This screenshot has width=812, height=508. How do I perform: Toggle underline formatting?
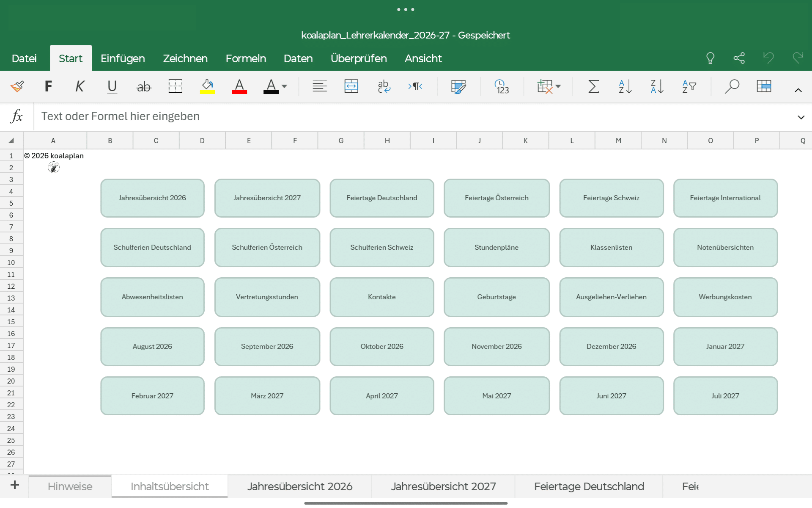click(112, 86)
